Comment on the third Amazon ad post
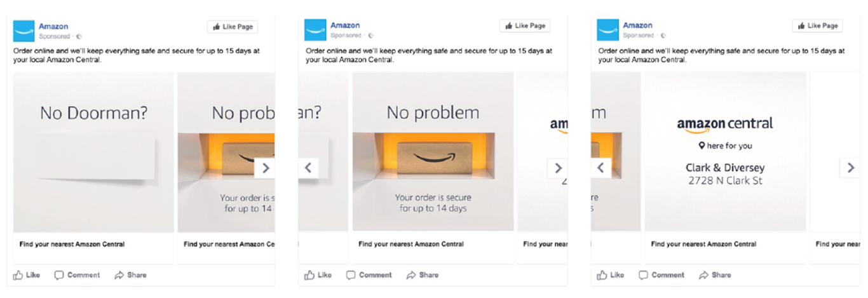 pyautogui.click(x=661, y=275)
